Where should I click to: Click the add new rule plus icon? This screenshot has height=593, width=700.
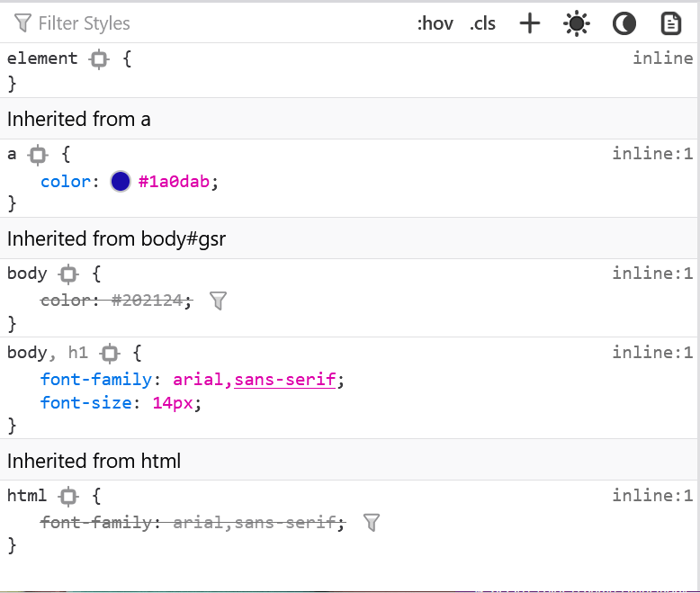(530, 23)
